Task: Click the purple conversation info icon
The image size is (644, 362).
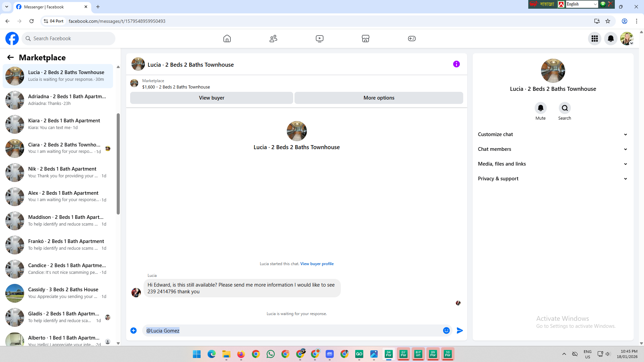Action: click(457, 64)
